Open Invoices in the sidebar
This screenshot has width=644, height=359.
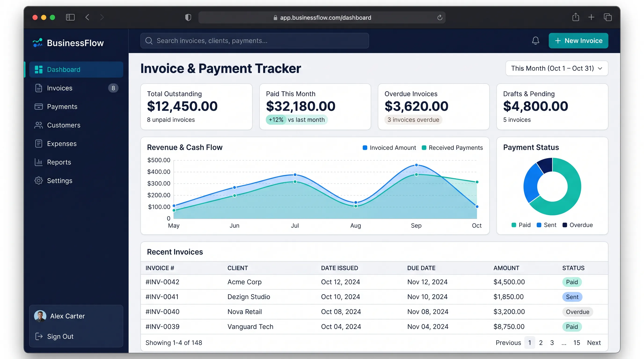(x=76, y=88)
